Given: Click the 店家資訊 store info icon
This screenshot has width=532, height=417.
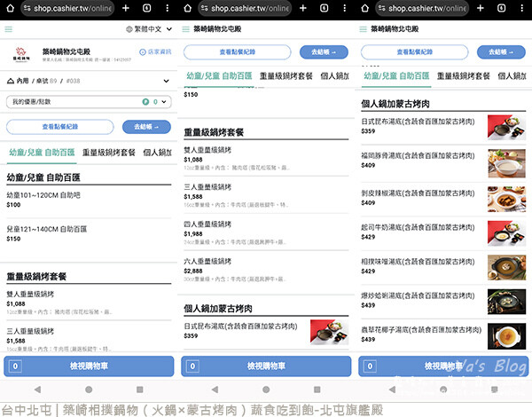Looking at the screenshot, I should (x=156, y=52).
